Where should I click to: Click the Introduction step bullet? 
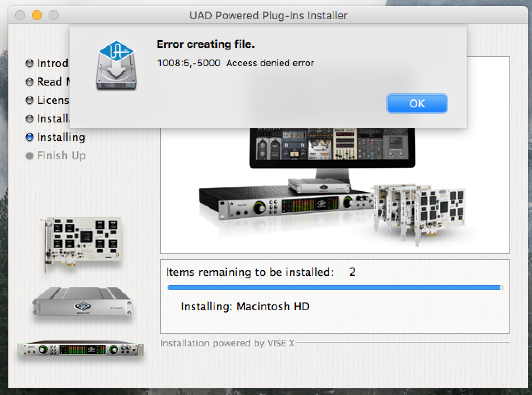click(x=29, y=63)
